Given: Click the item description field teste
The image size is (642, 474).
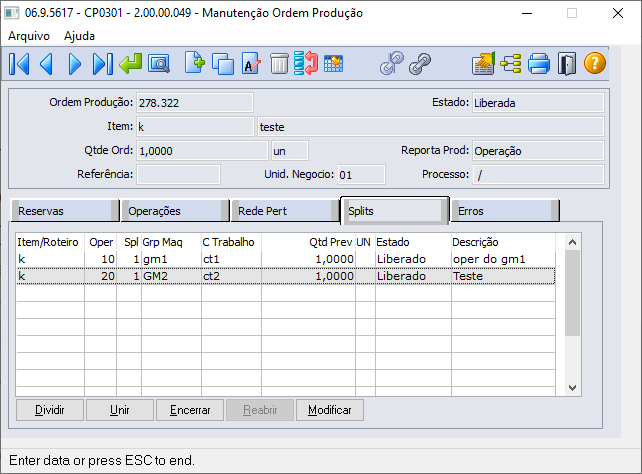Looking at the screenshot, I should point(431,127).
